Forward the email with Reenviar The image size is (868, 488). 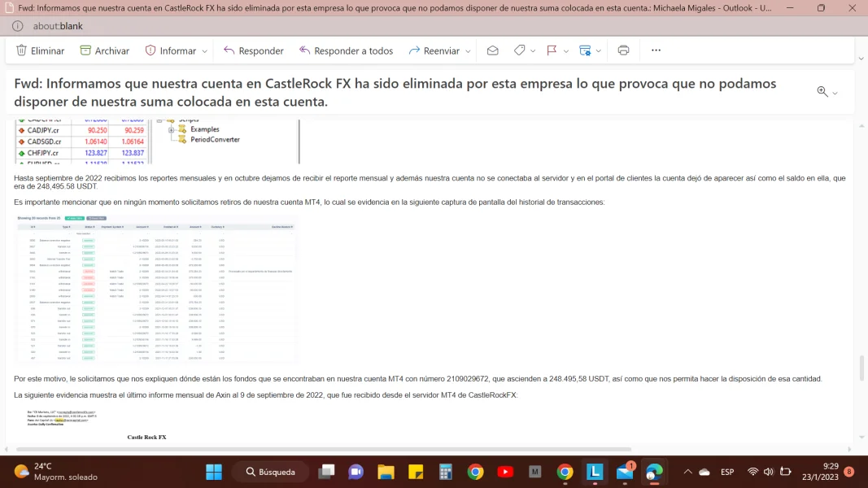pyautogui.click(x=434, y=50)
